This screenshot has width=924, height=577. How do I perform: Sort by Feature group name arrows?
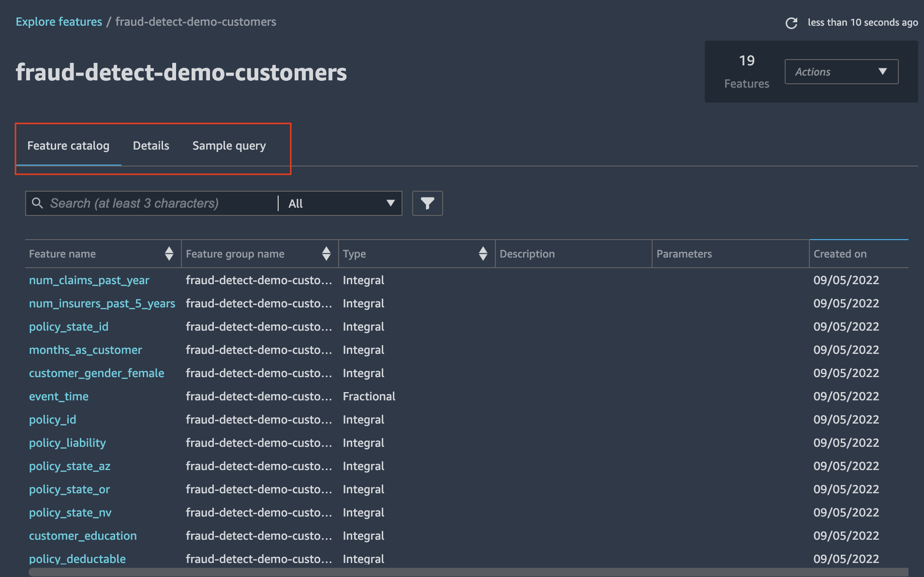tap(326, 253)
